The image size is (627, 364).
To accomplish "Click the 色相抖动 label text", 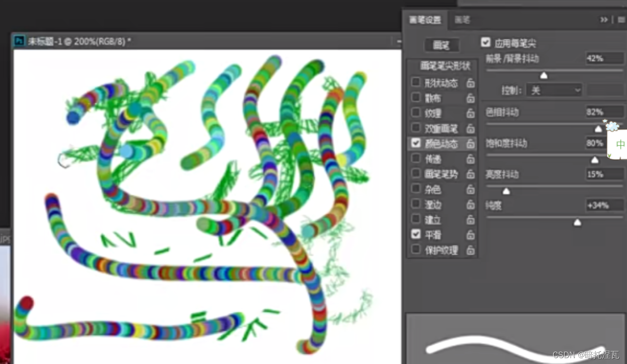I will (x=502, y=112).
